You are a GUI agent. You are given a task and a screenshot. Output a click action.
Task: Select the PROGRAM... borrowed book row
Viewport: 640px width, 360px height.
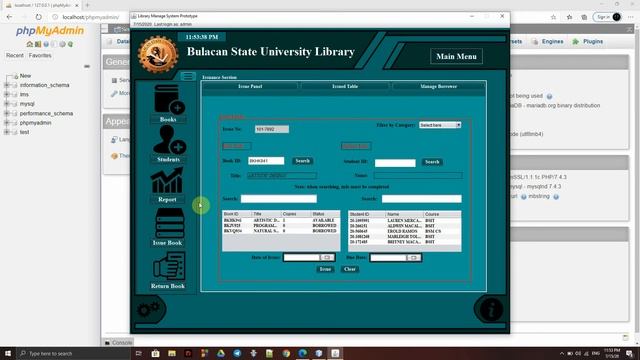tap(281, 226)
